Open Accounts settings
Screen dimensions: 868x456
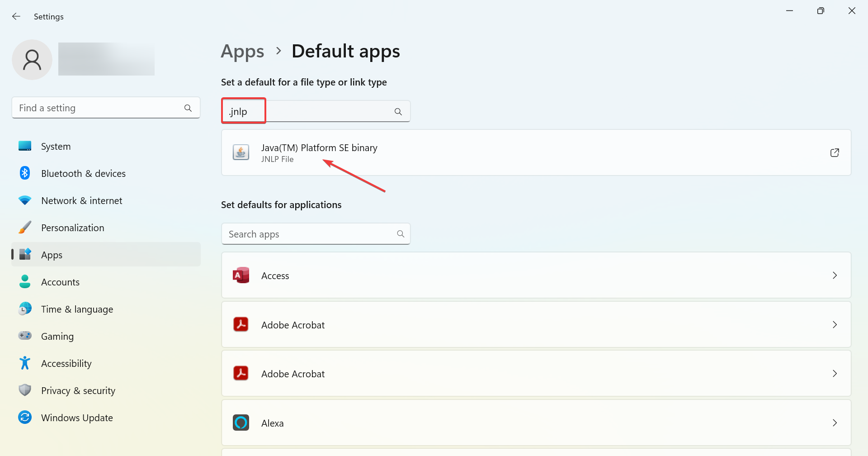(x=106, y=282)
